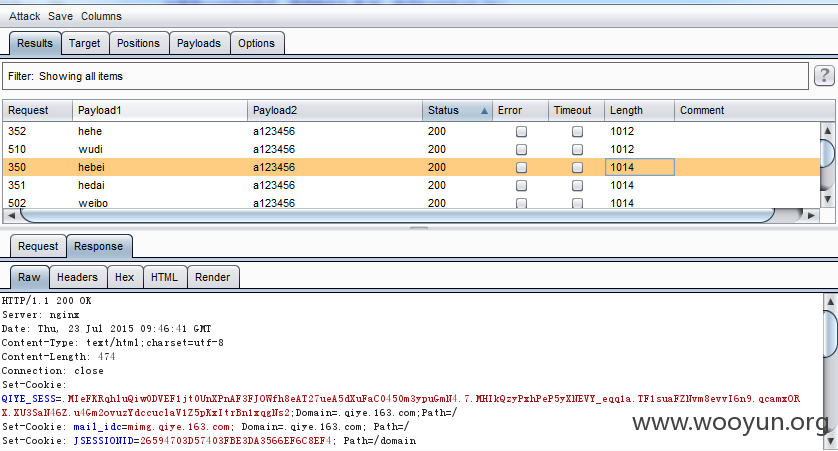This screenshot has height=451, width=838.
Task: Click the HTTP/1.1 200 OK line
Action: pos(46,301)
